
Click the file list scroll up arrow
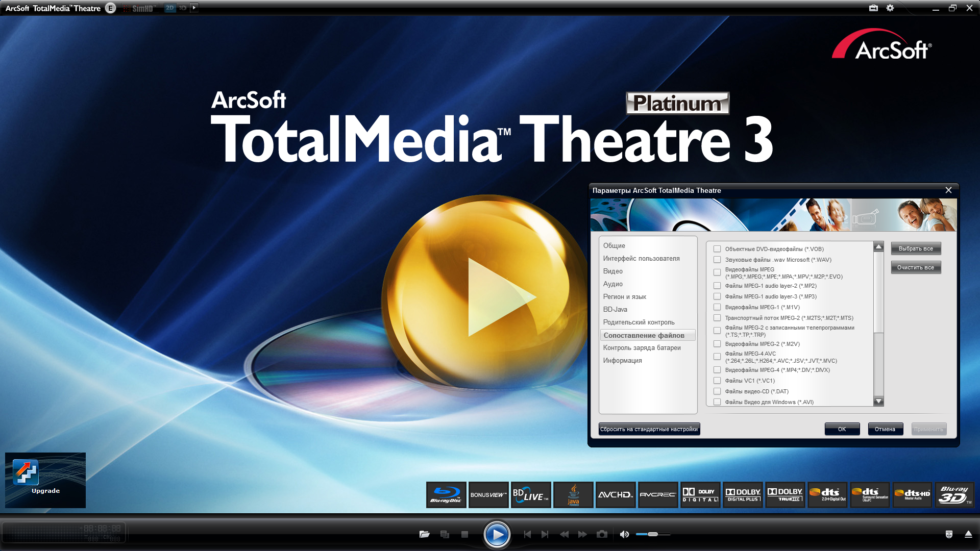[878, 247]
